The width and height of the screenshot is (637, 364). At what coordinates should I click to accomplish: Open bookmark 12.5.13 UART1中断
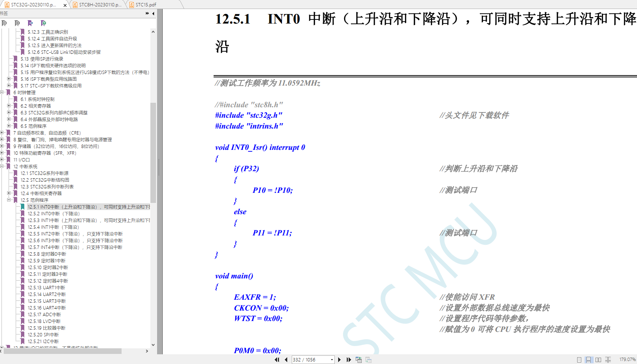click(46, 288)
